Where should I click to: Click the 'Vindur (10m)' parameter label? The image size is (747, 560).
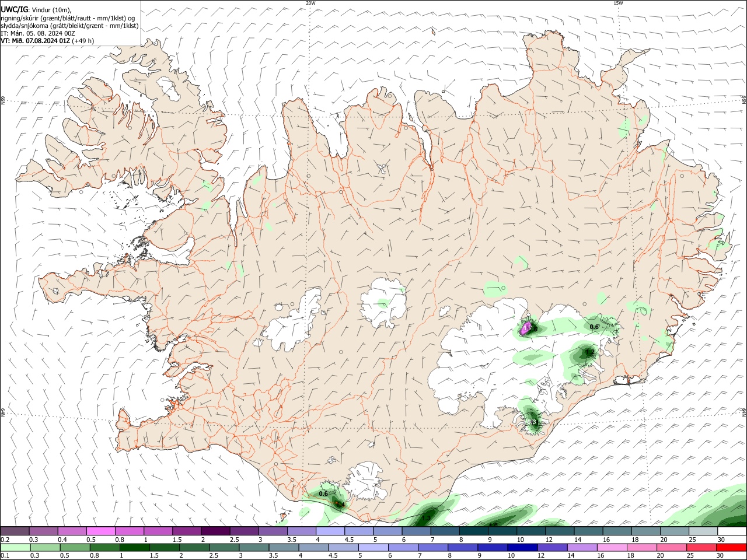pos(51,9)
